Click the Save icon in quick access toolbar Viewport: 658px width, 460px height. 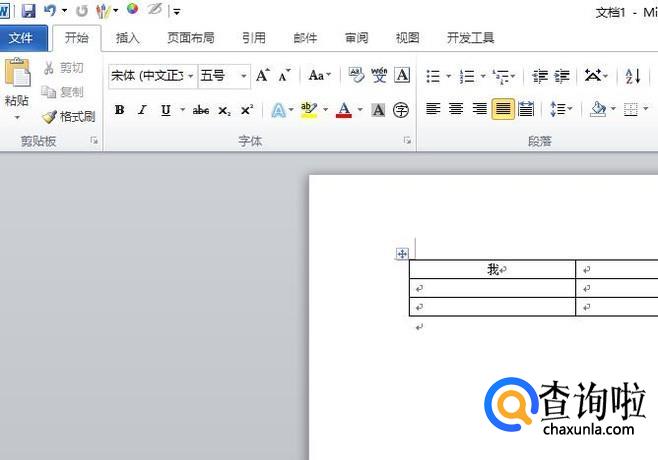tap(28, 10)
